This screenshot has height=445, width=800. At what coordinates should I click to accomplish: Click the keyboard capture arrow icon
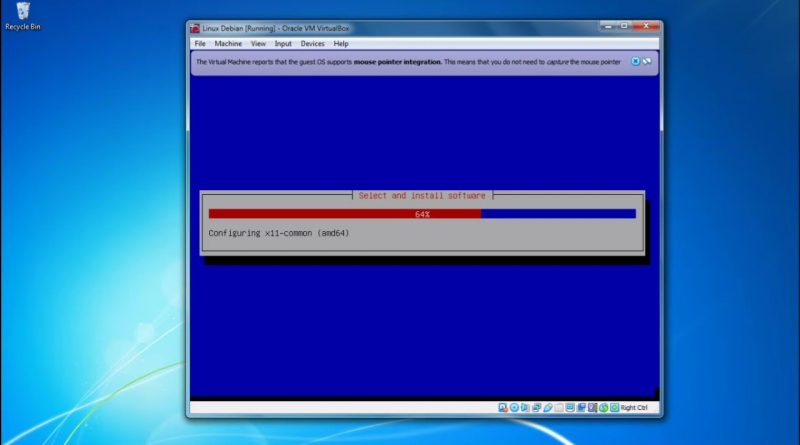[x=614, y=407]
